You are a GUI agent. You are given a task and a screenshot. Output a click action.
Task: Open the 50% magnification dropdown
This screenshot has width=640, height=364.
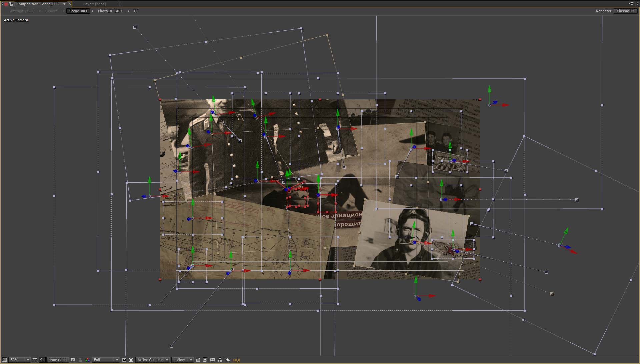point(19,360)
